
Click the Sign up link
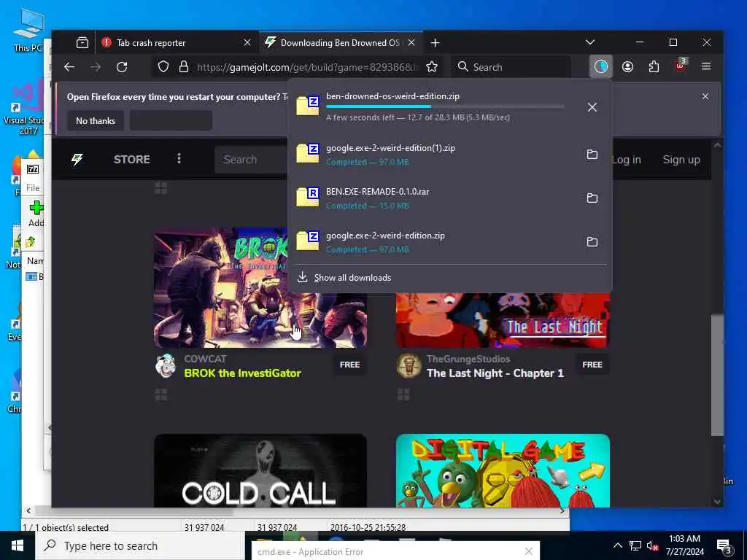tap(681, 160)
